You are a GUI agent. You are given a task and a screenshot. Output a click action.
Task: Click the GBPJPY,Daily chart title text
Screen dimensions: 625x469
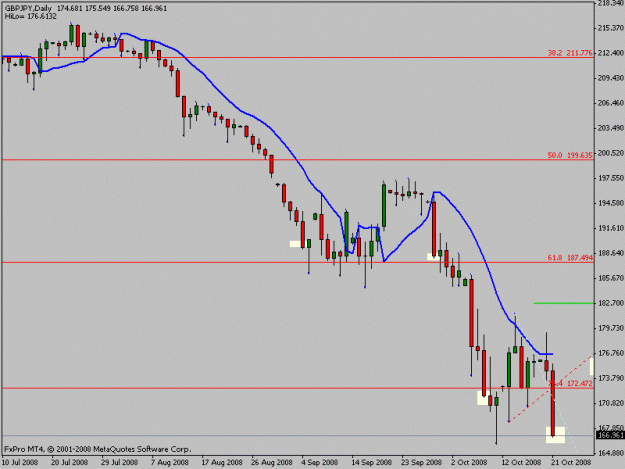(28, 8)
